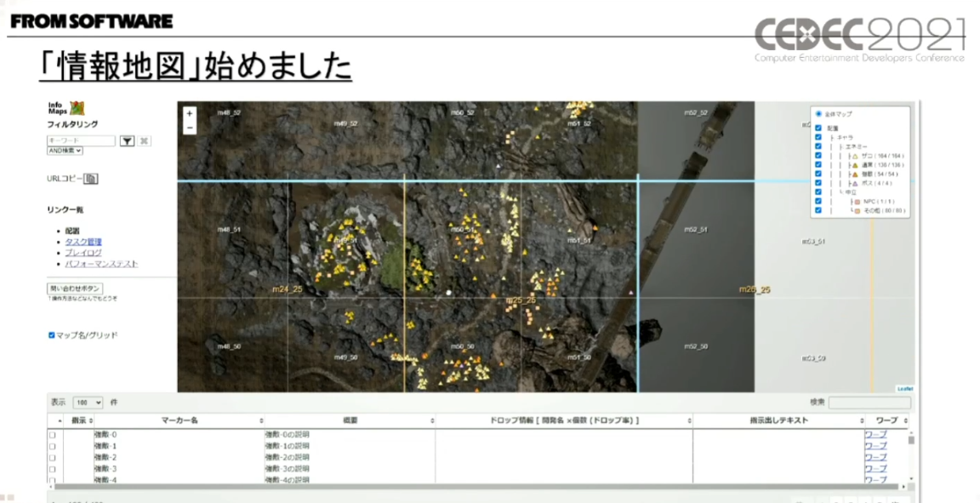Screen dimensions: 980x503
Task: Click the Leaflet attribution link
Action: (x=905, y=389)
